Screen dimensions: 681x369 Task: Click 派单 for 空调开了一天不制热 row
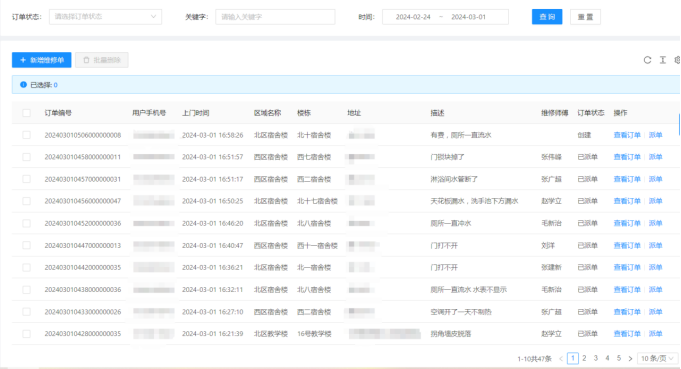click(x=655, y=312)
